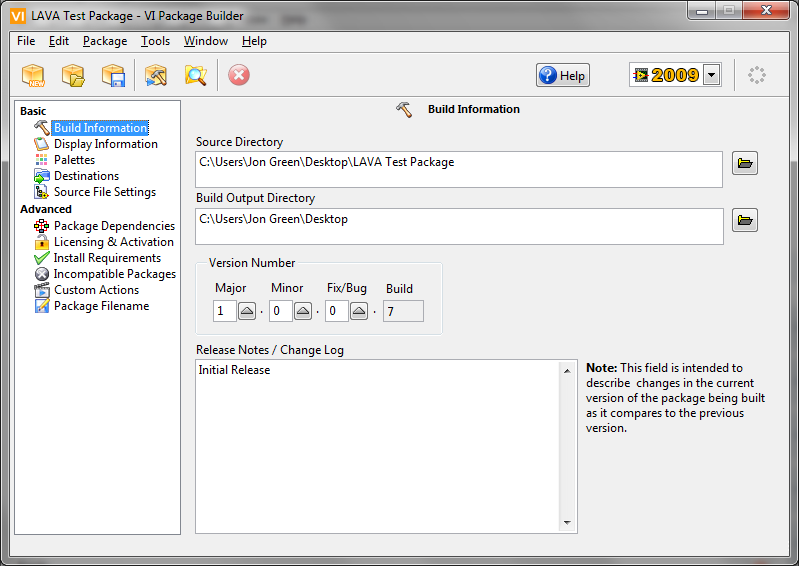Click the Build number field showing 7
This screenshot has width=799, height=566.
(x=403, y=311)
